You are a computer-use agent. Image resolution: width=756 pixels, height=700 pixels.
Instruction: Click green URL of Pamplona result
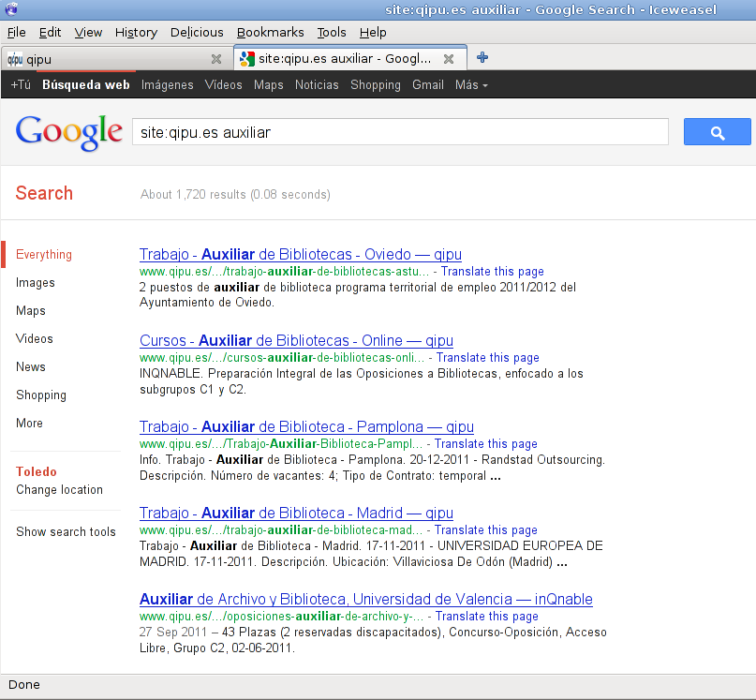[281, 444]
